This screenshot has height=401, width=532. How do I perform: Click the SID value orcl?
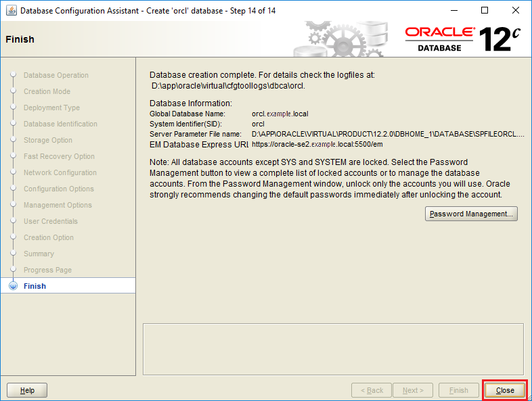tap(258, 124)
